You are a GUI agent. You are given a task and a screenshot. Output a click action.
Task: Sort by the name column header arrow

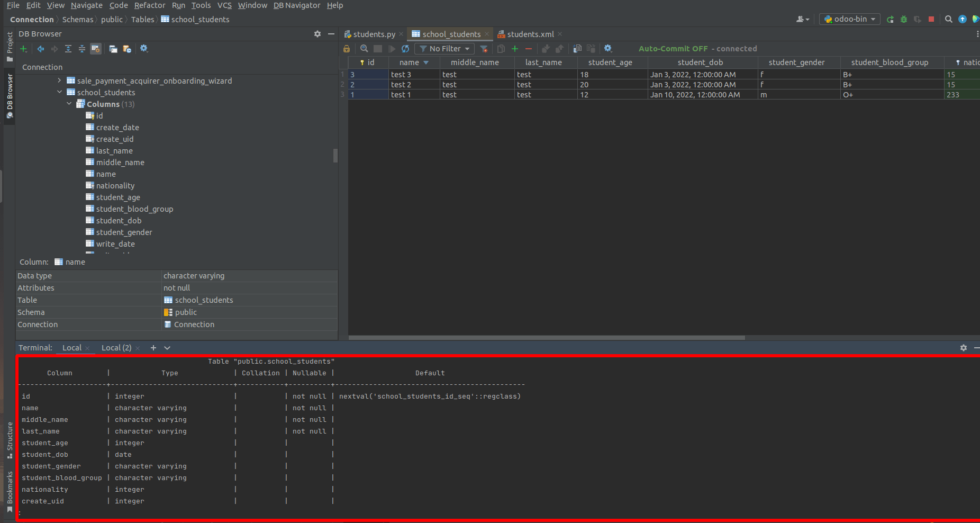[426, 62]
